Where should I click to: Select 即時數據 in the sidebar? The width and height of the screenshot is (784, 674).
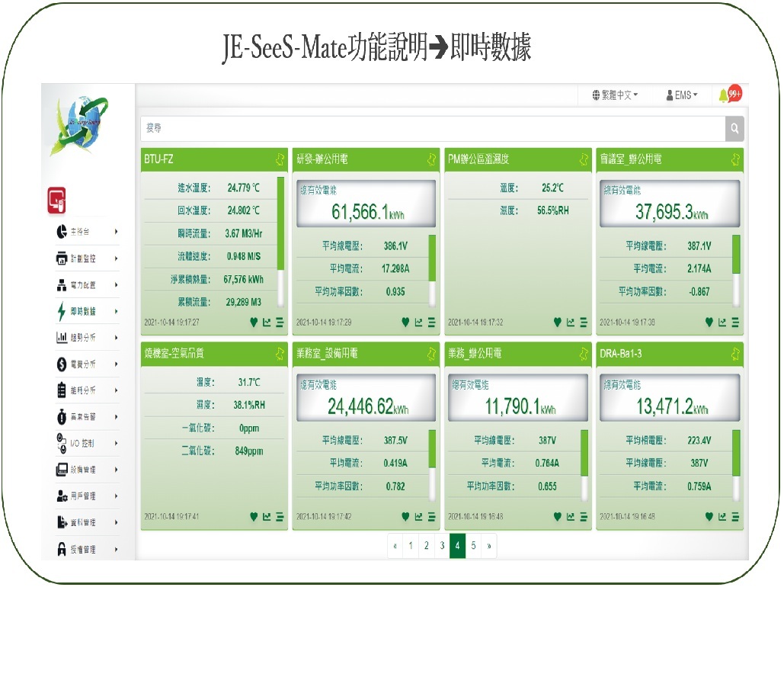pos(84,311)
